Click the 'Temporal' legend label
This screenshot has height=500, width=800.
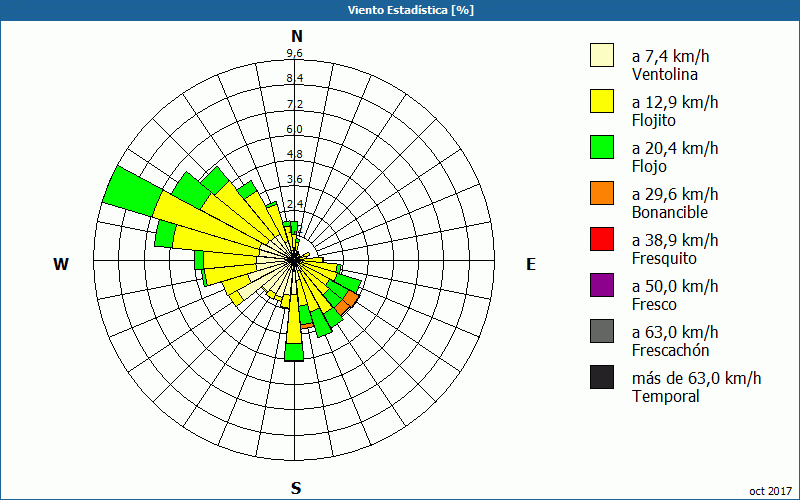click(665, 396)
